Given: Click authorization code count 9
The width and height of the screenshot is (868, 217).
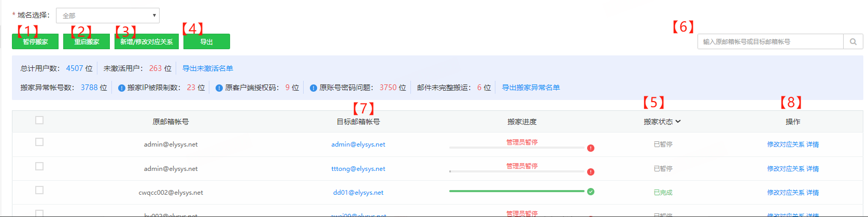Looking at the screenshot, I should click(x=288, y=88).
